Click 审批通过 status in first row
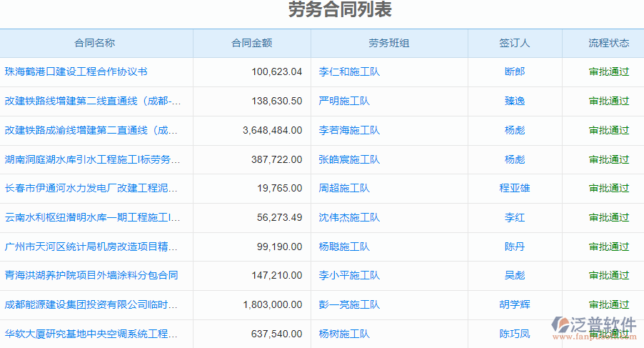Image resolution: width=644 pixels, height=348 pixels. [608, 71]
